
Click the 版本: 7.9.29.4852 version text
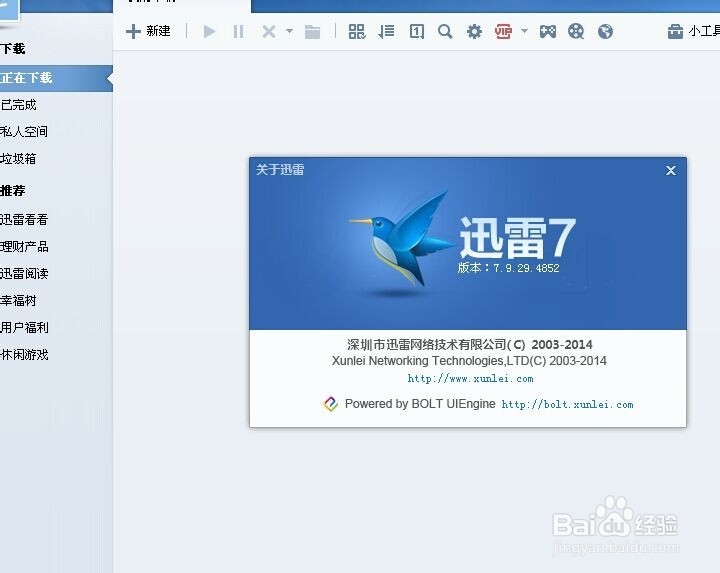click(x=508, y=268)
